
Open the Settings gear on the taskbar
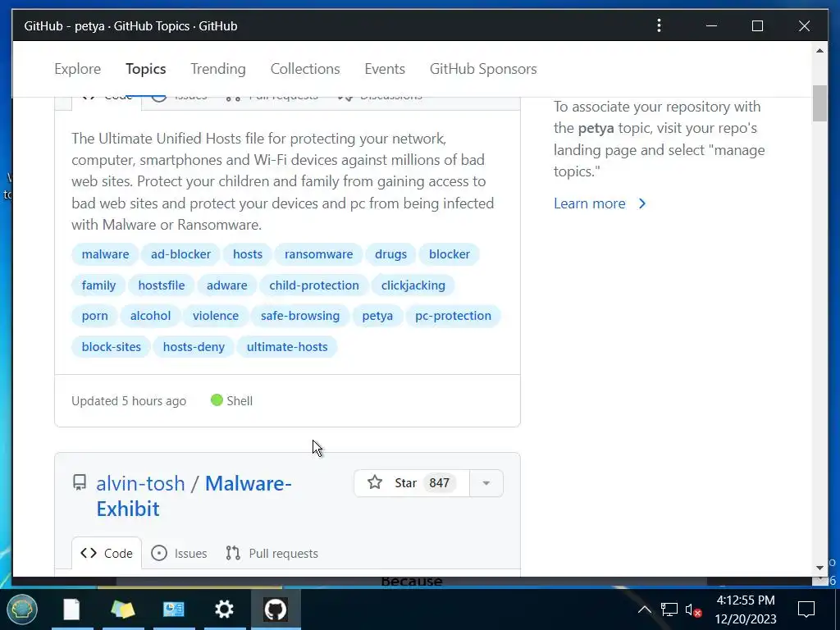coord(224,609)
